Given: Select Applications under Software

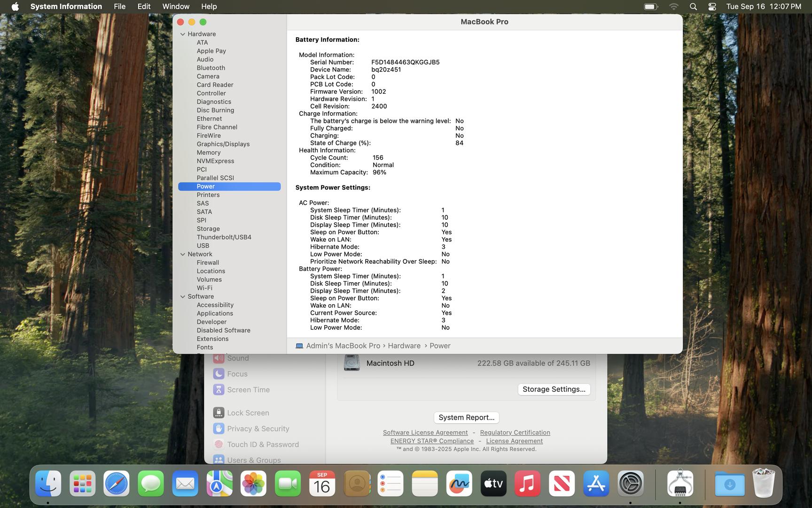Looking at the screenshot, I should click(215, 313).
